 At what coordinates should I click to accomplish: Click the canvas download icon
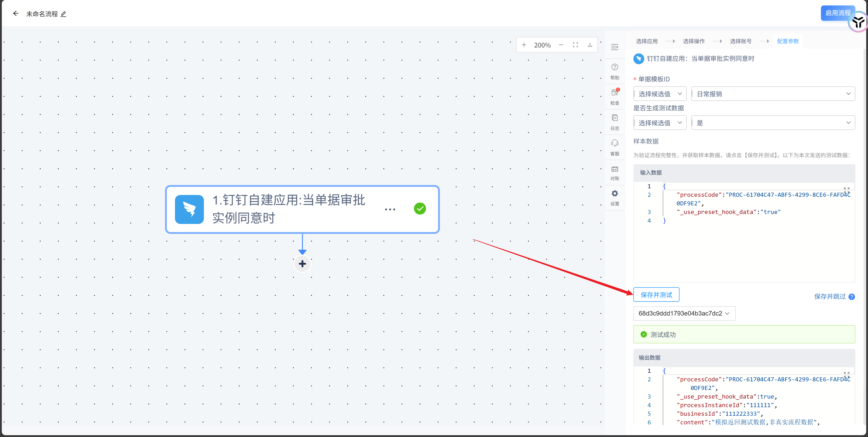point(590,45)
